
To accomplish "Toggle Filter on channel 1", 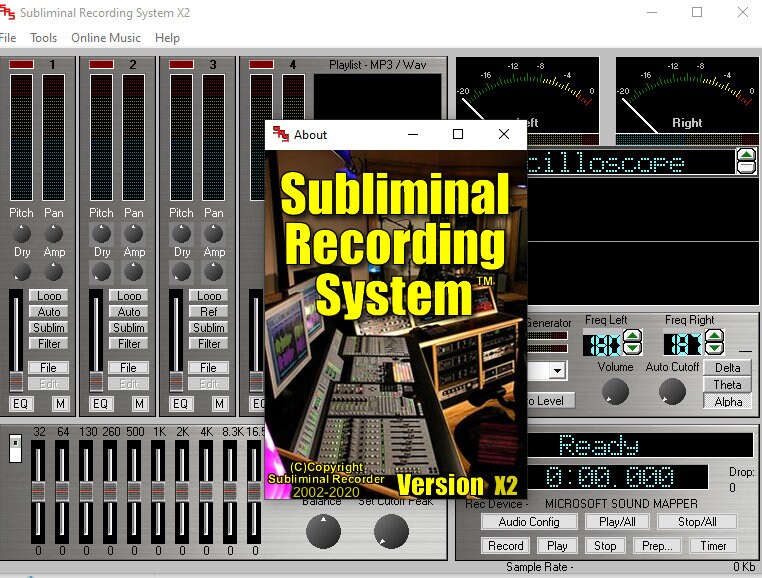I will click(49, 344).
